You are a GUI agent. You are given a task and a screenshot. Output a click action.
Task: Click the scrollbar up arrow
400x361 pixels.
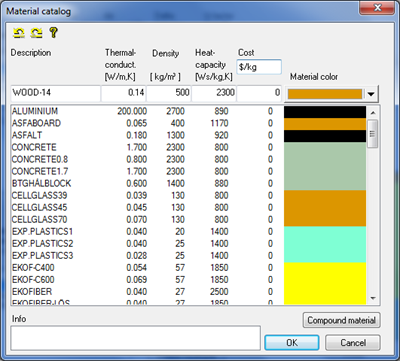tap(373, 113)
